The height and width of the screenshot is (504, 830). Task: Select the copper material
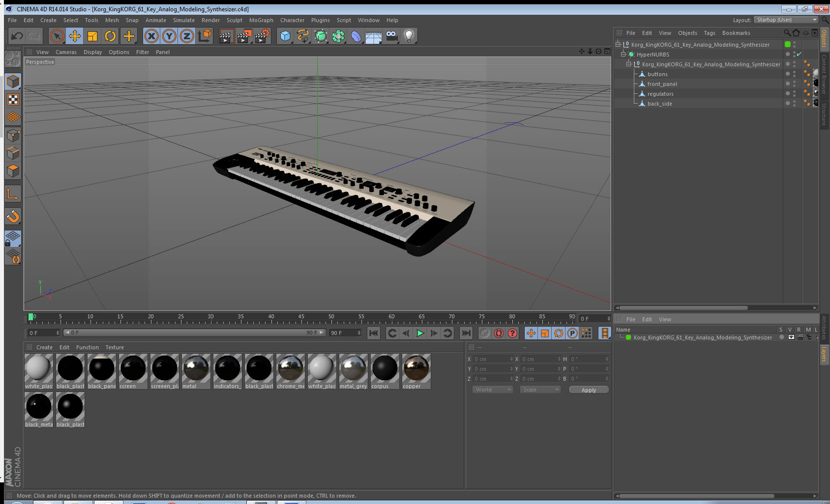[x=416, y=371]
